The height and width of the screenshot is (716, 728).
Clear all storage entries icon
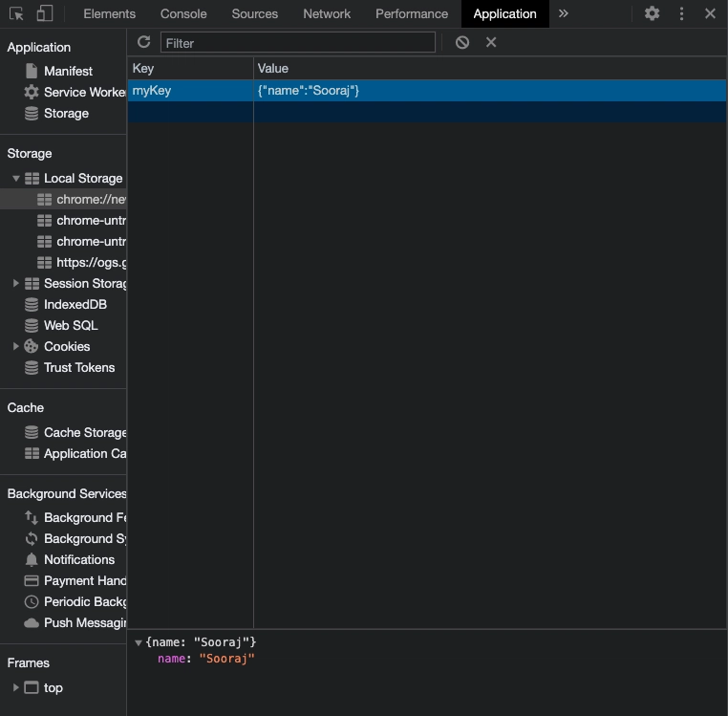[462, 43]
